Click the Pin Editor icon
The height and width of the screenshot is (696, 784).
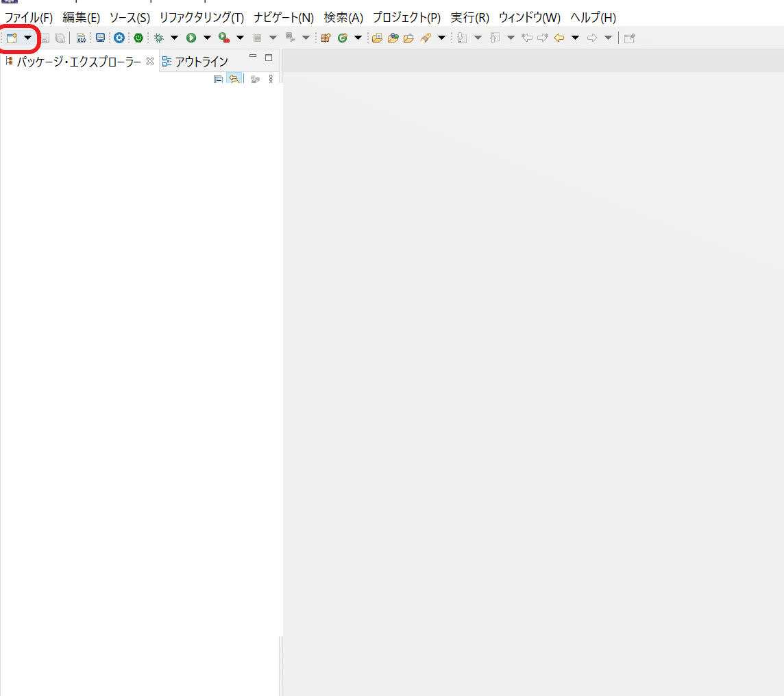point(630,38)
